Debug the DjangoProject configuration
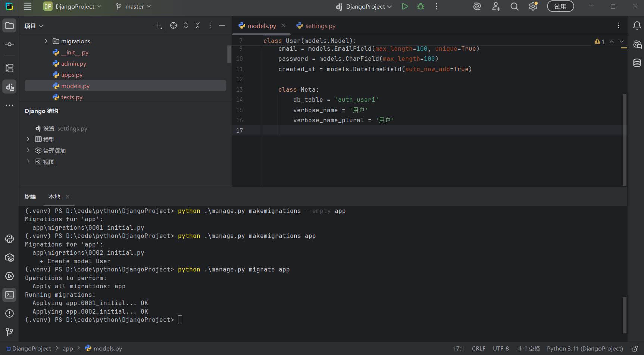The height and width of the screenshot is (355, 644). [421, 6]
